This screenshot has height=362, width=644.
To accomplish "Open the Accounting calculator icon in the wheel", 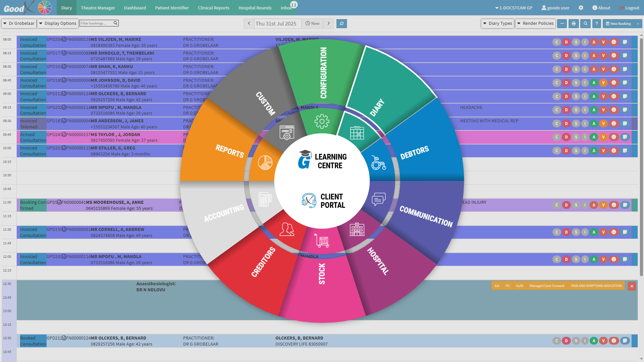I will coord(265,199).
